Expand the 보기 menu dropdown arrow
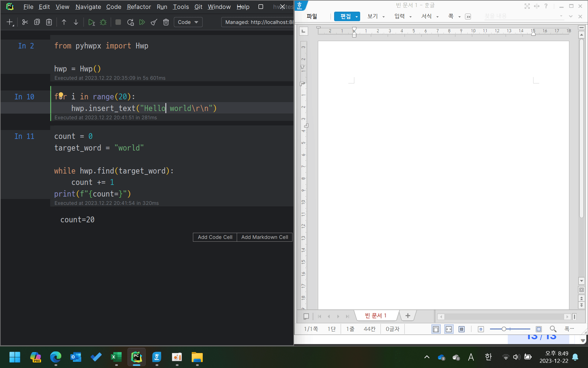Viewport: 588px width, 368px height. pyautogui.click(x=384, y=17)
